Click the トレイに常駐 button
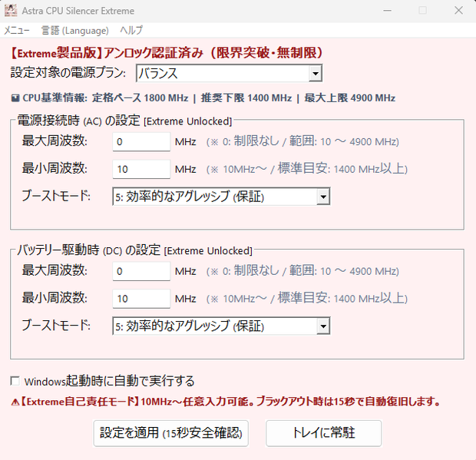The image size is (476, 460). click(324, 433)
